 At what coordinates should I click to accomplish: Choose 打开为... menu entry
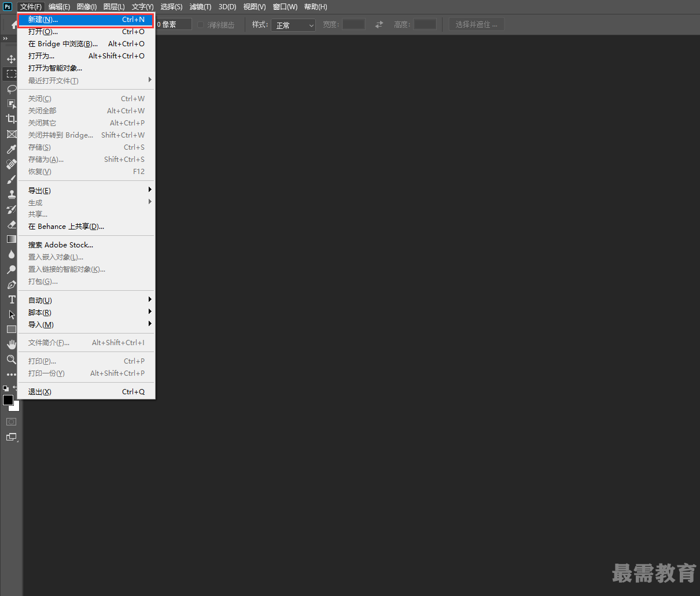coord(86,56)
